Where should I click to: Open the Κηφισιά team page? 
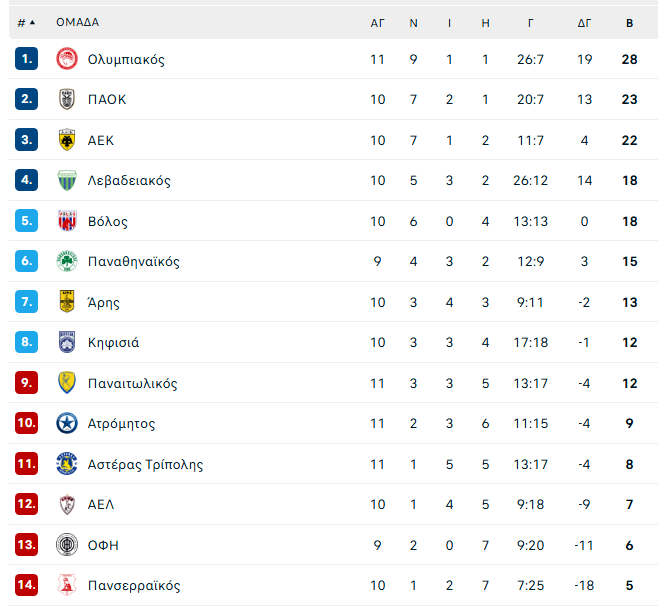point(113,343)
